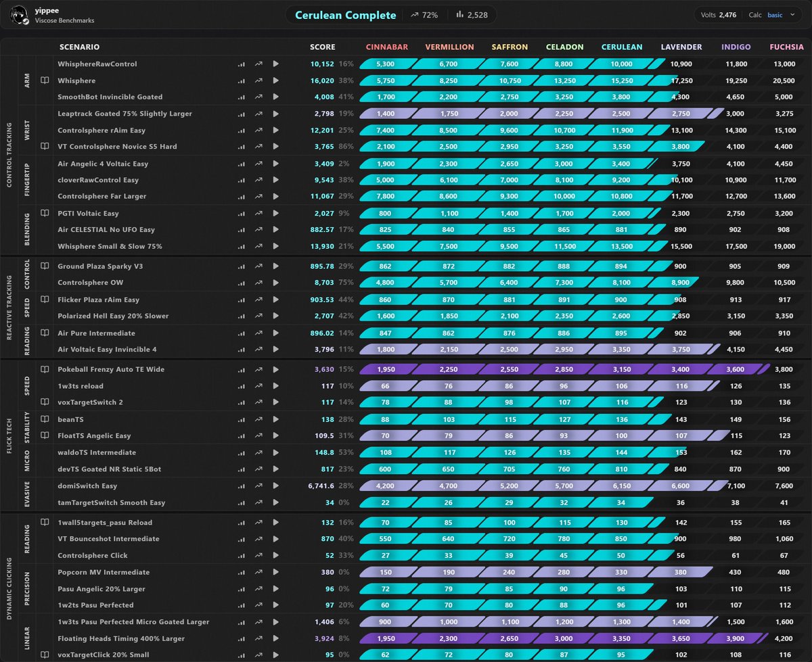812x662 pixels.
Task: Open stats bars for waldoTS Intermediate
Action: click(241, 452)
